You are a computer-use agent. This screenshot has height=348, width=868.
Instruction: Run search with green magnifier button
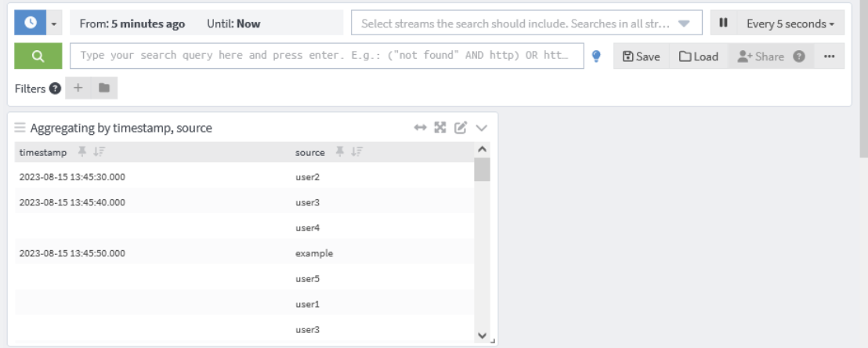pyautogui.click(x=38, y=56)
